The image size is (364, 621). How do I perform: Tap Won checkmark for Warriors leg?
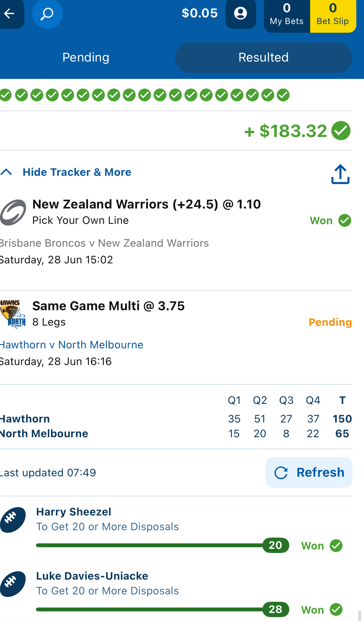click(345, 221)
